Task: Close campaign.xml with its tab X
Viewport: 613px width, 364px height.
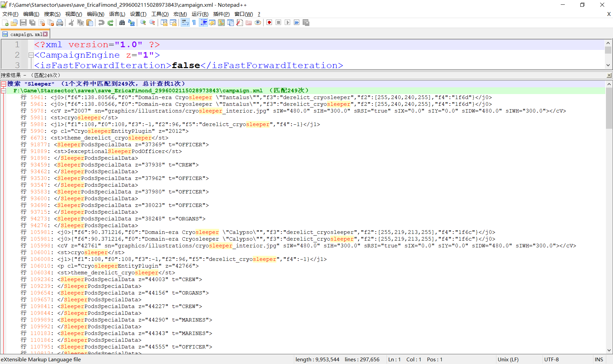Action: (45, 34)
